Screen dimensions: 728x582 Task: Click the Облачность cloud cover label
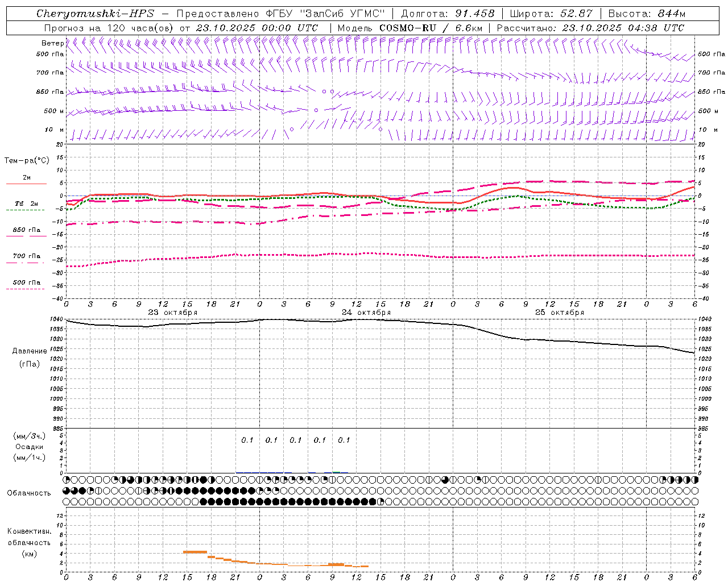tap(29, 493)
